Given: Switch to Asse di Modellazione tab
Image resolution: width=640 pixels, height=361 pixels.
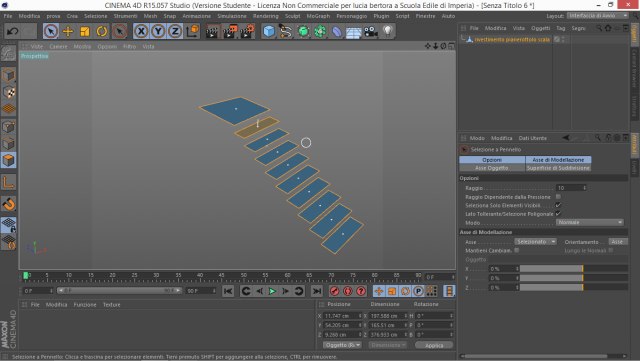Looking at the screenshot, I should [x=558, y=160].
